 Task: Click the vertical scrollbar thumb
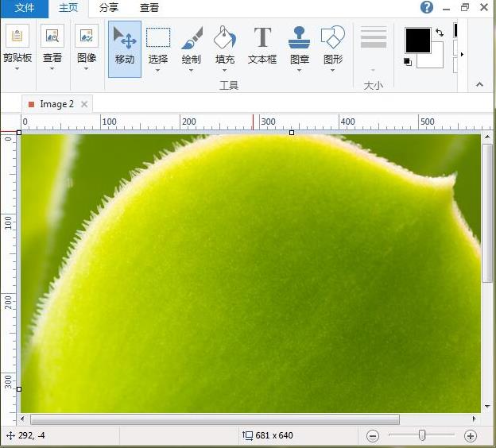click(487, 212)
